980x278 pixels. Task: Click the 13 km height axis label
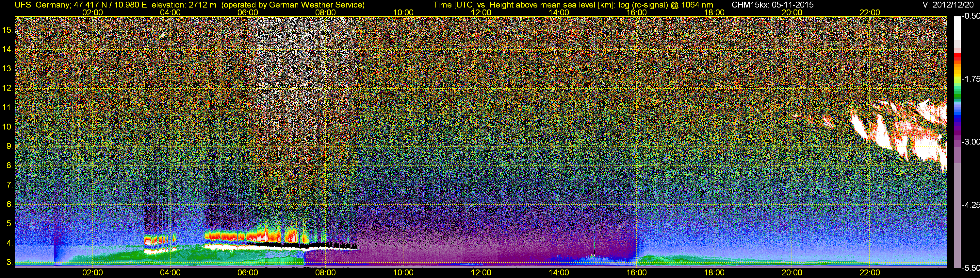[8, 69]
